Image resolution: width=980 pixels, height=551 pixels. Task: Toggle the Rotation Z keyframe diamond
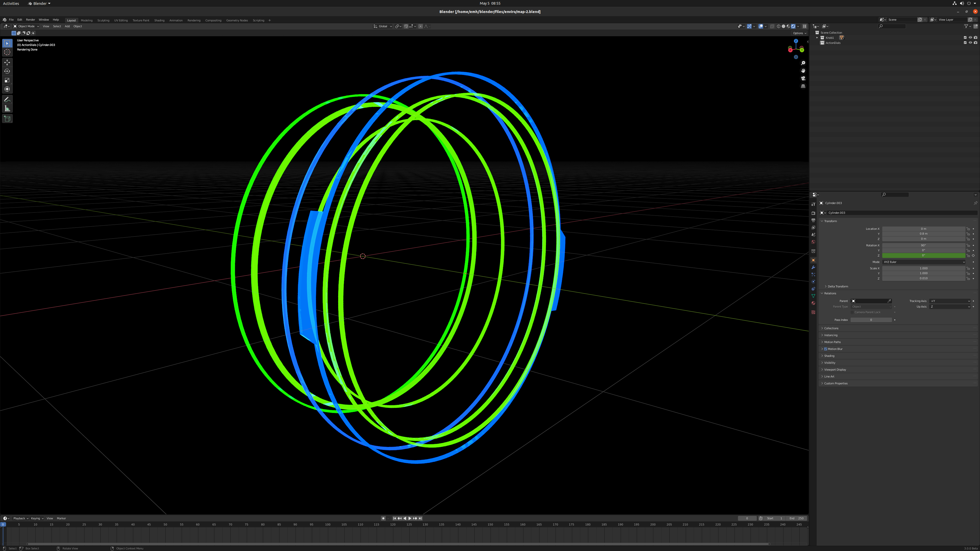(974, 256)
